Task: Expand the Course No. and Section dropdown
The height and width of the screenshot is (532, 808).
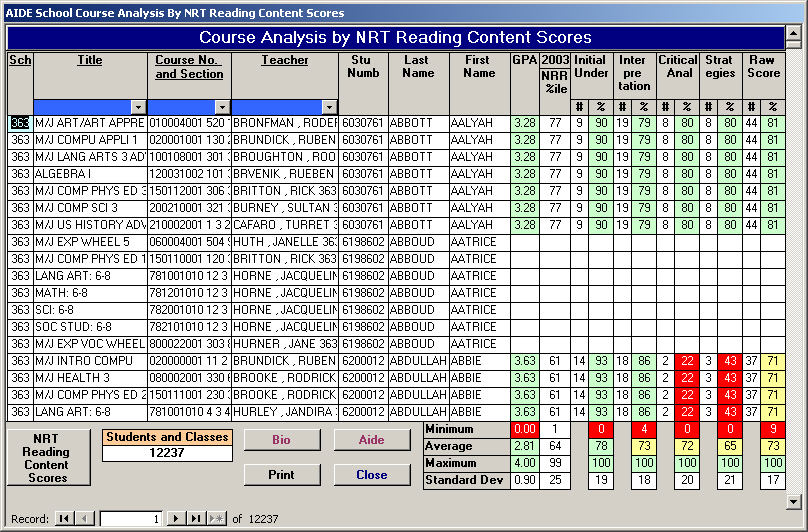Action: 221,107
